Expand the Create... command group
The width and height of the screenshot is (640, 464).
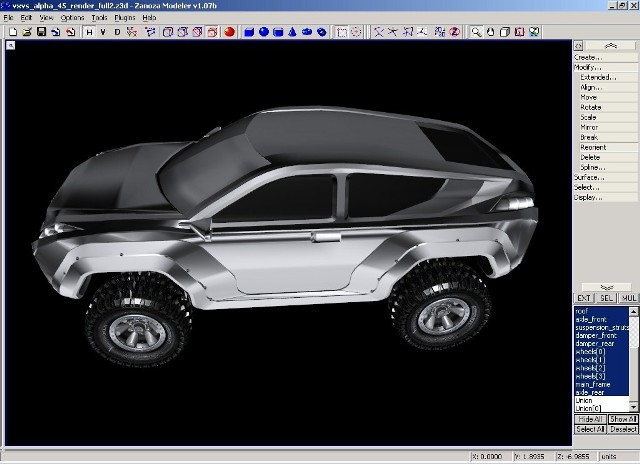click(x=588, y=57)
